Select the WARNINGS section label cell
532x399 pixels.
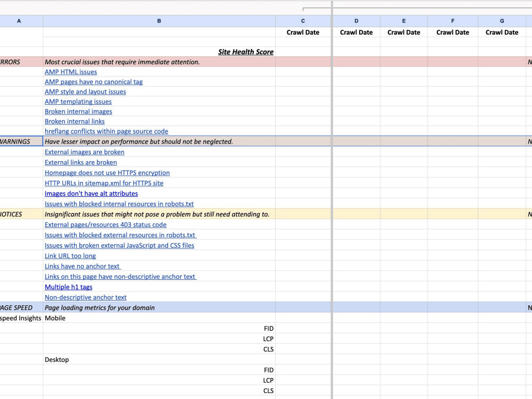pos(21,142)
